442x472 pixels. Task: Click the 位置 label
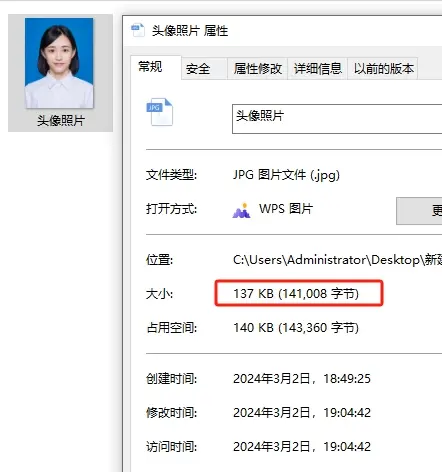(159, 260)
